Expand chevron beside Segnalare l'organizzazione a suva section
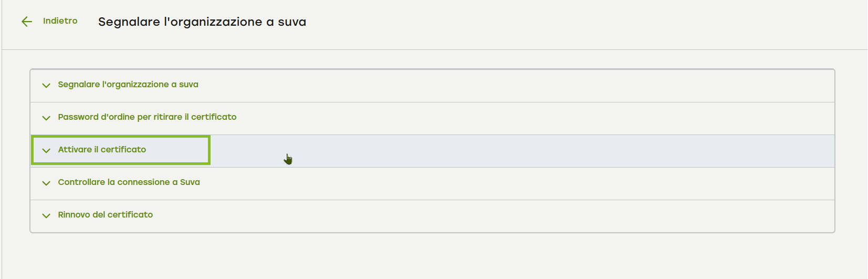Screen dimensions: 868x279 pos(46,85)
